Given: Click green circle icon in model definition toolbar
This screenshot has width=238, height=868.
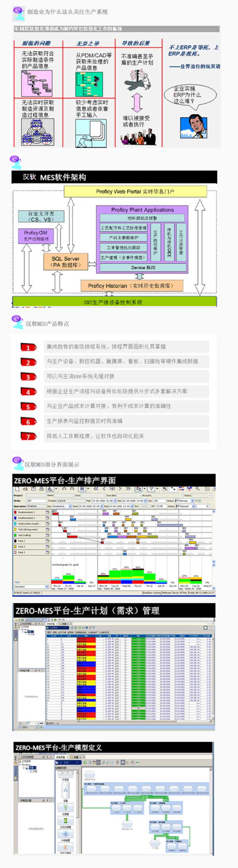Looking at the screenshot, I should (85, 763).
